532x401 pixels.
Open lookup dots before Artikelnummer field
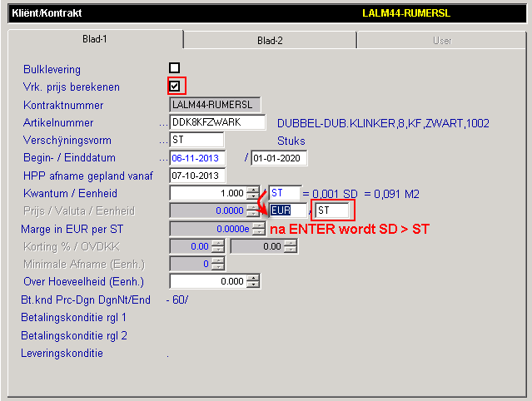click(163, 126)
